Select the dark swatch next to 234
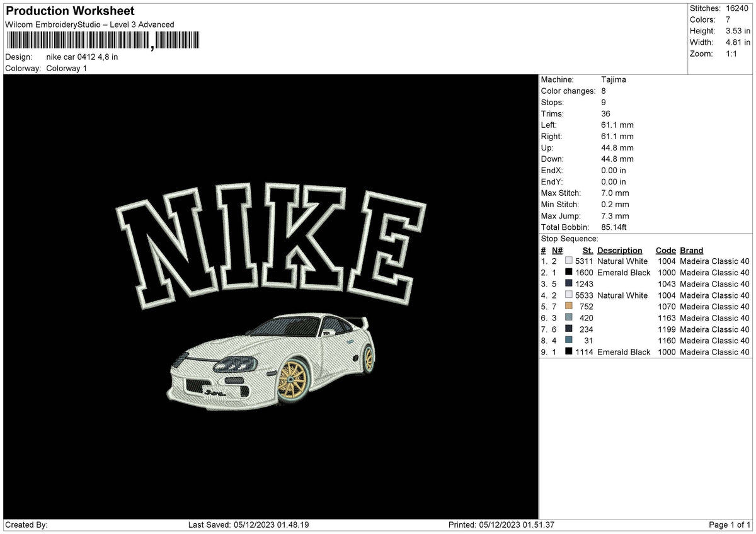756x534 pixels. (569, 329)
